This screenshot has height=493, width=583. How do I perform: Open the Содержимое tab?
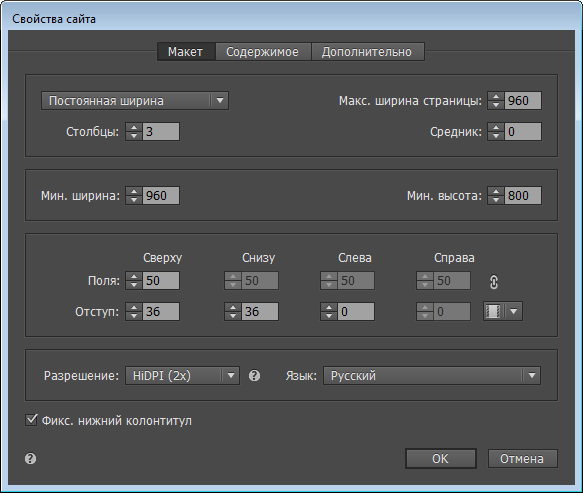(x=262, y=52)
